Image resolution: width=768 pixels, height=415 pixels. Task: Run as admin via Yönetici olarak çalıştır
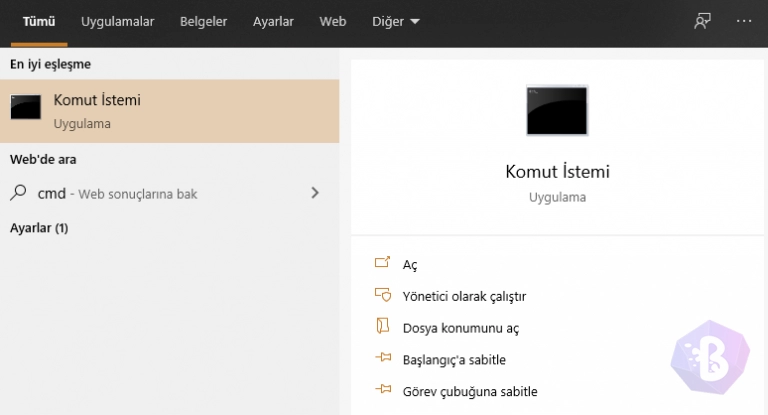click(x=464, y=296)
